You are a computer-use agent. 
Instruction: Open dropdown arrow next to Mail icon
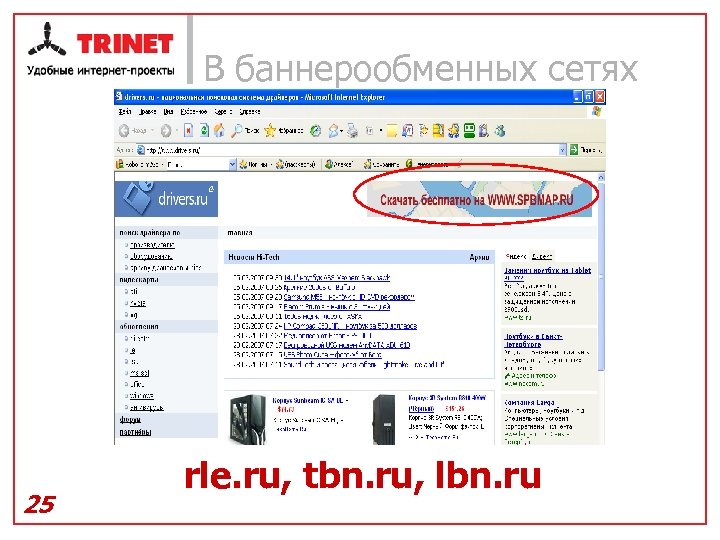click(342, 132)
